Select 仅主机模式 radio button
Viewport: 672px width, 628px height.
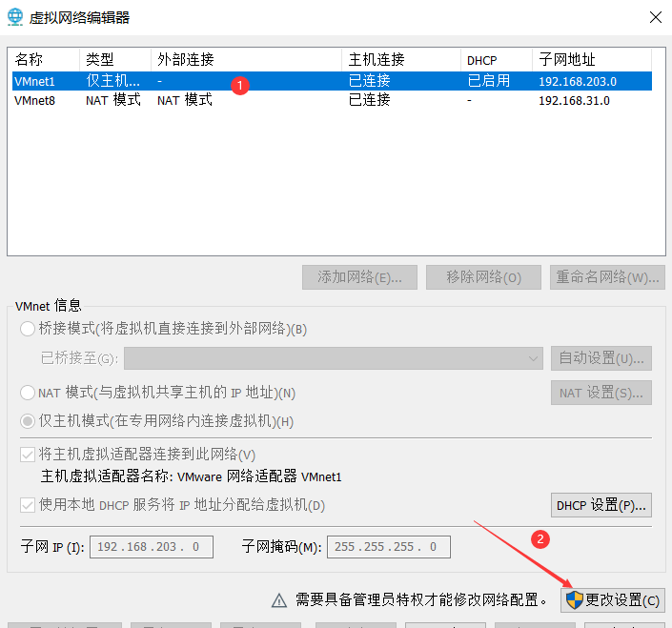coord(28,421)
